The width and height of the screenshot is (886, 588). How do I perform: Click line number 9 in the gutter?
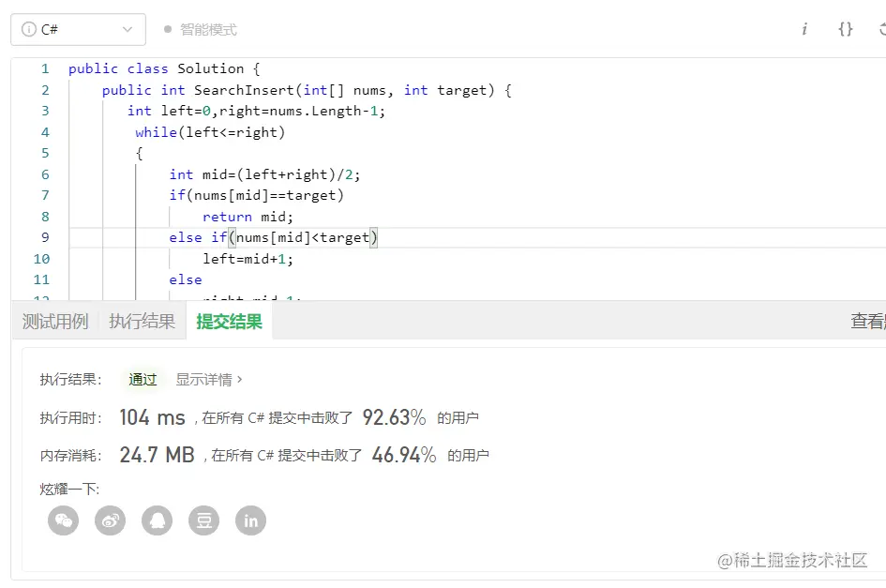[x=45, y=237]
